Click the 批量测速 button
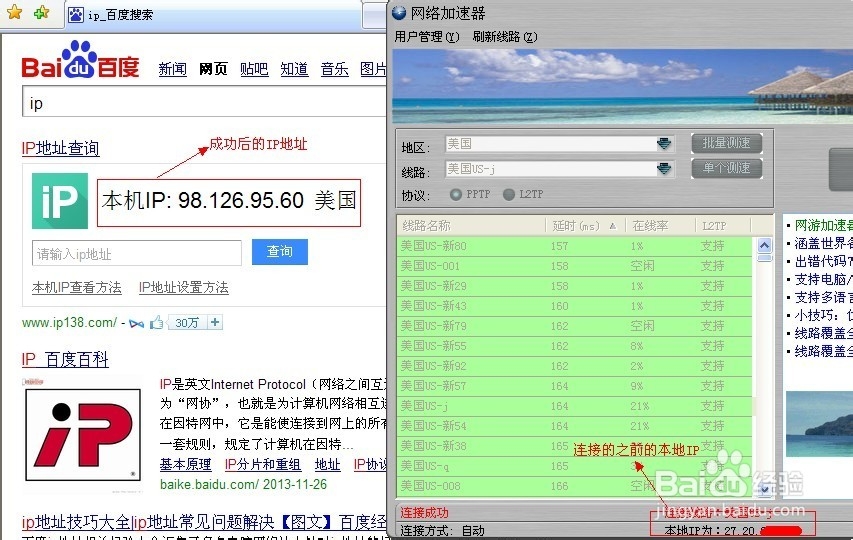The width and height of the screenshot is (853, 540). [726, 143]
